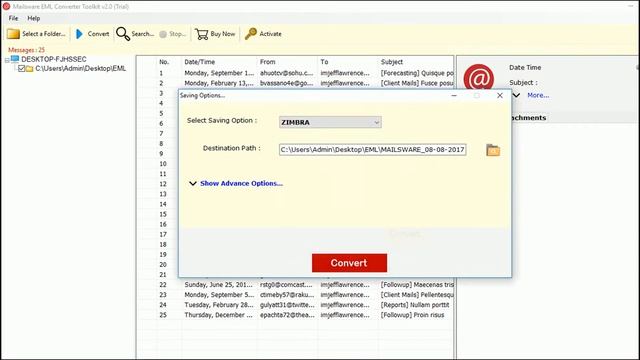Collapse the DESKTOP-FJHSSEC tree node
This screenshot has width=640, height=360.
pos(7,60)
